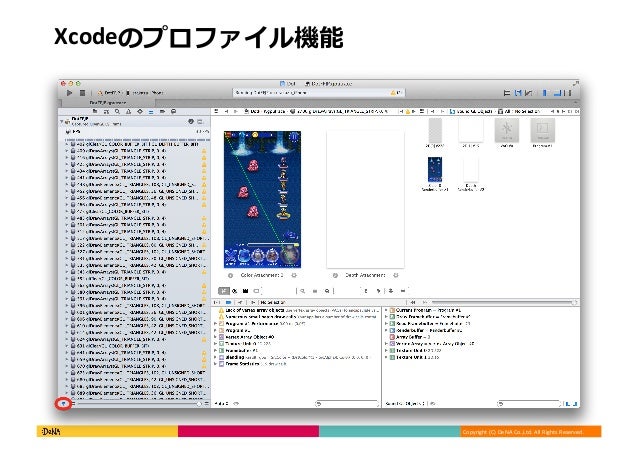Screen dimensions: 638x451
Task: Click the left variables view filter field
Action: [x=347, y=404]
